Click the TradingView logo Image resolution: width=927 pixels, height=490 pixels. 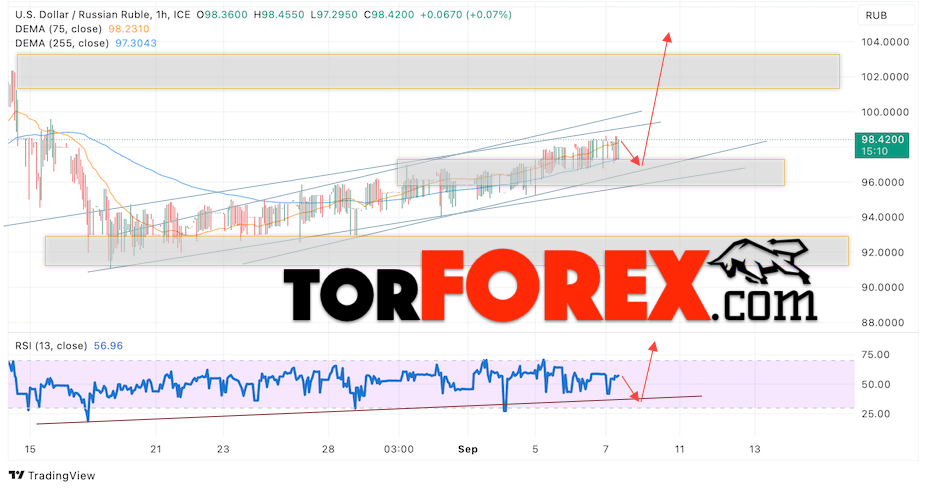52,475
